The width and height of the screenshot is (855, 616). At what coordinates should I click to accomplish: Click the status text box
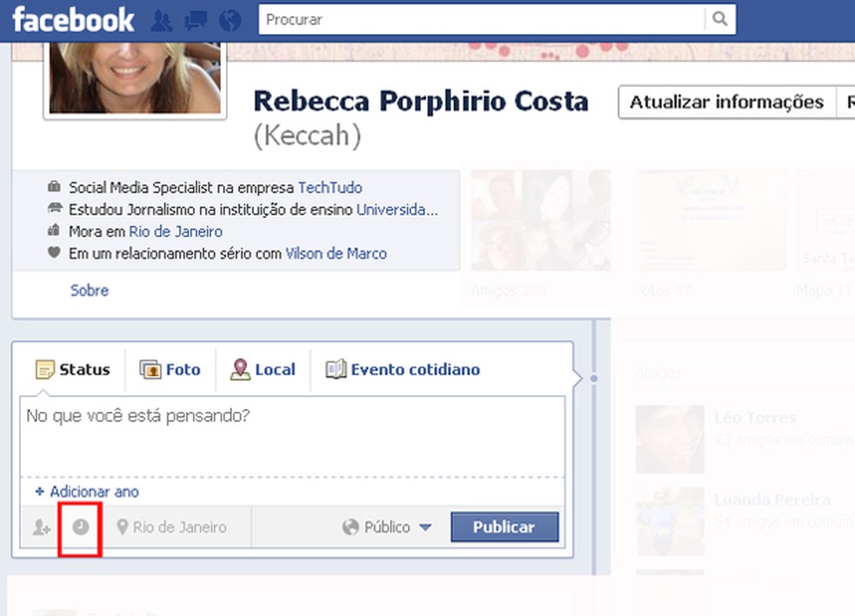292,436
